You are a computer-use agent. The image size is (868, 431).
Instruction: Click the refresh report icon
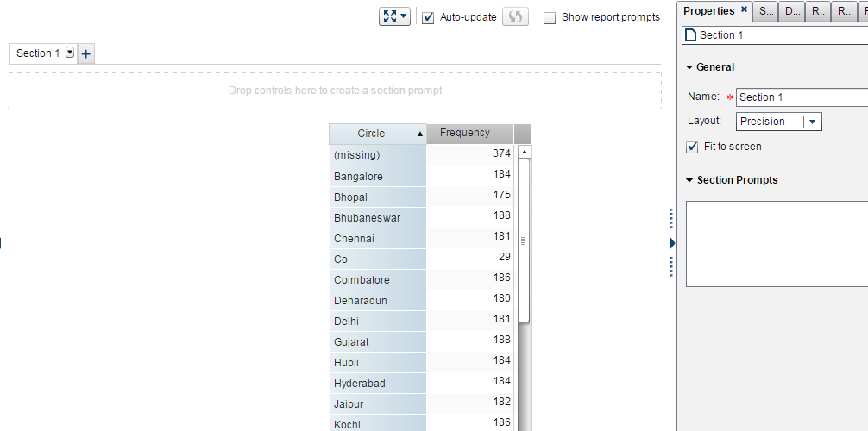tap(515, 16)
